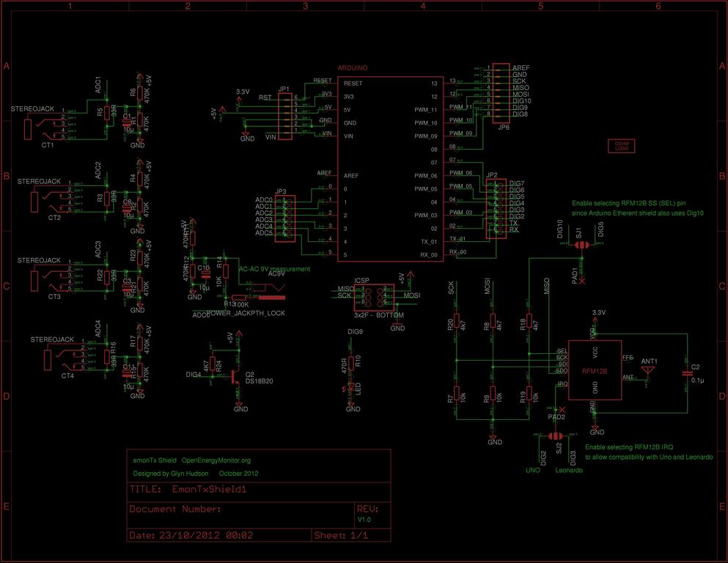This screenshot has width=728, height=563.
Task: Click the 'Document Number:' field
Action: [x=240, y=515]
